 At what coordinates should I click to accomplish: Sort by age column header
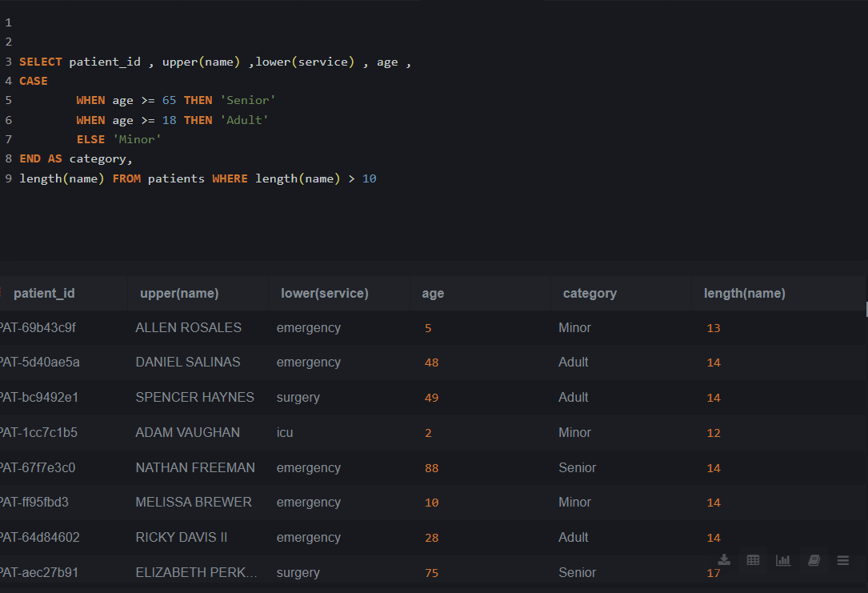[x=433, y=294]
